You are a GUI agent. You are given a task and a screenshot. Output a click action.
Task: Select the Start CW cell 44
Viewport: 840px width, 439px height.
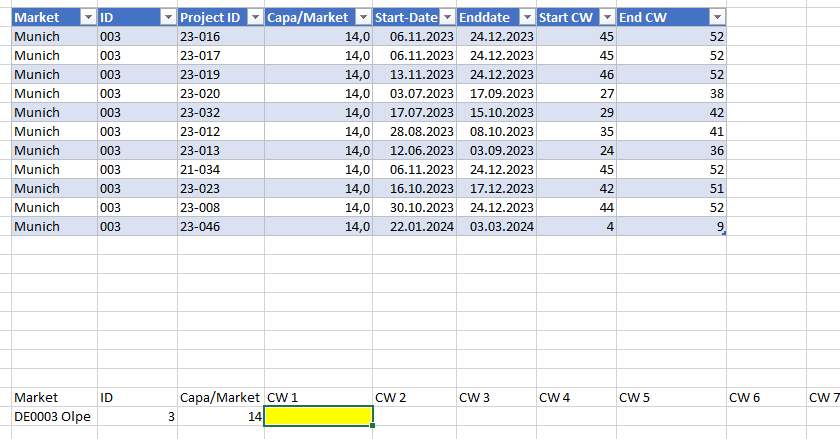click(576, 207)
